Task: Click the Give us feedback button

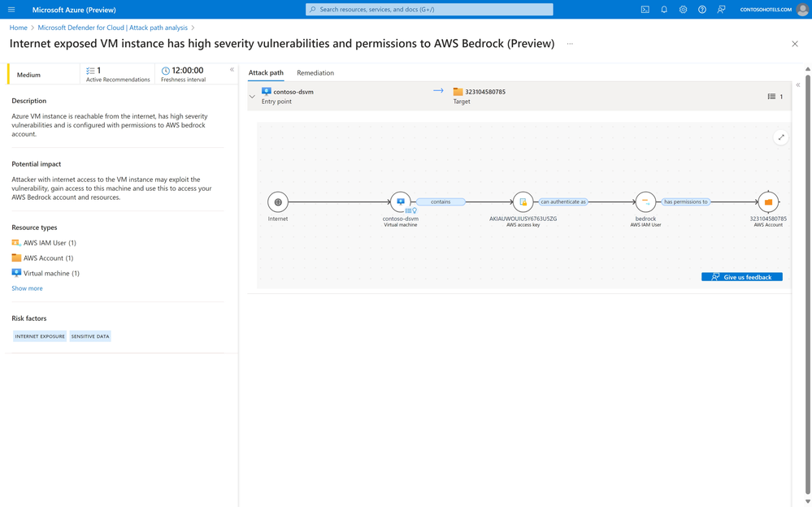Action: pos(741,277)
